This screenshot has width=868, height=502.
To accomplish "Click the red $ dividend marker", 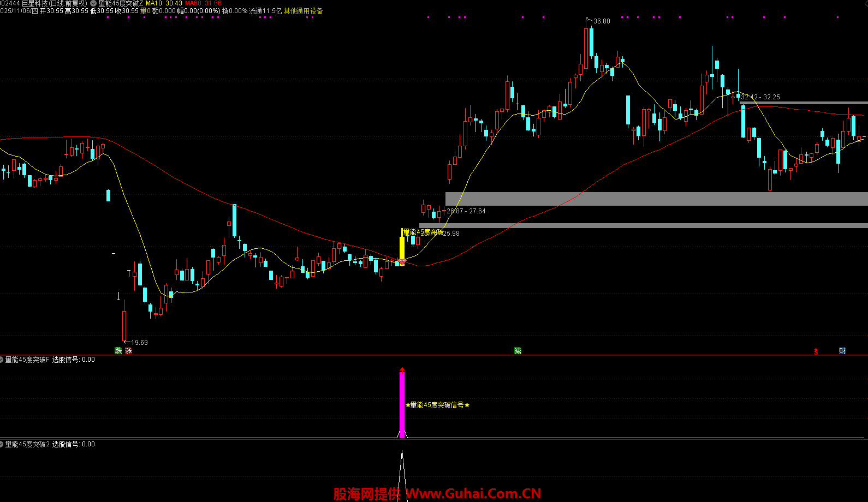I will pyautogui.click(x=816, y=351).
